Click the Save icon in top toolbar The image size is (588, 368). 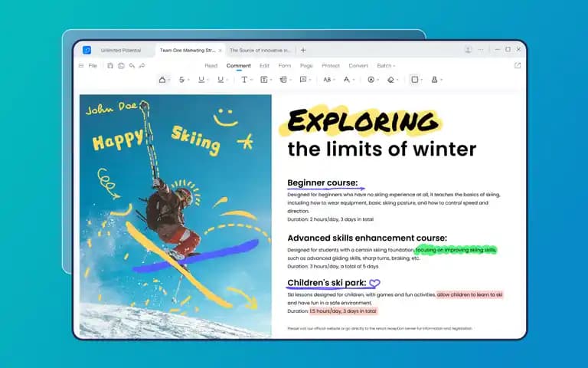tap(110, 66)
